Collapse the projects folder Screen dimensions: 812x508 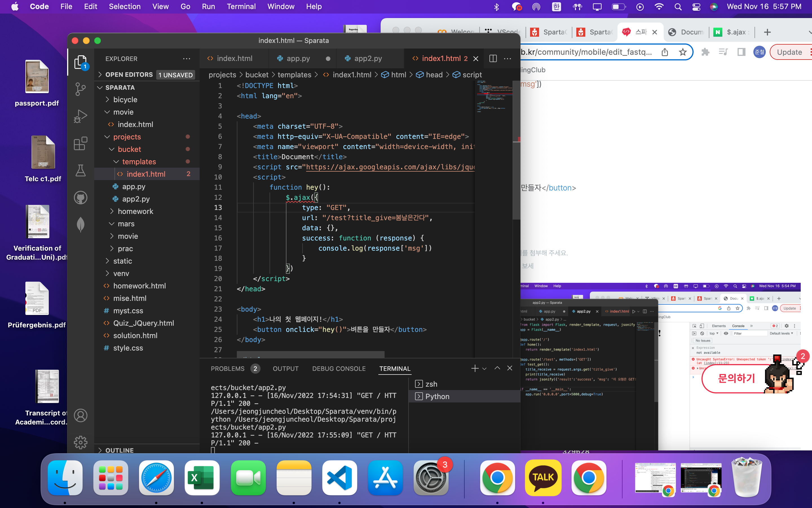(147, 137)
